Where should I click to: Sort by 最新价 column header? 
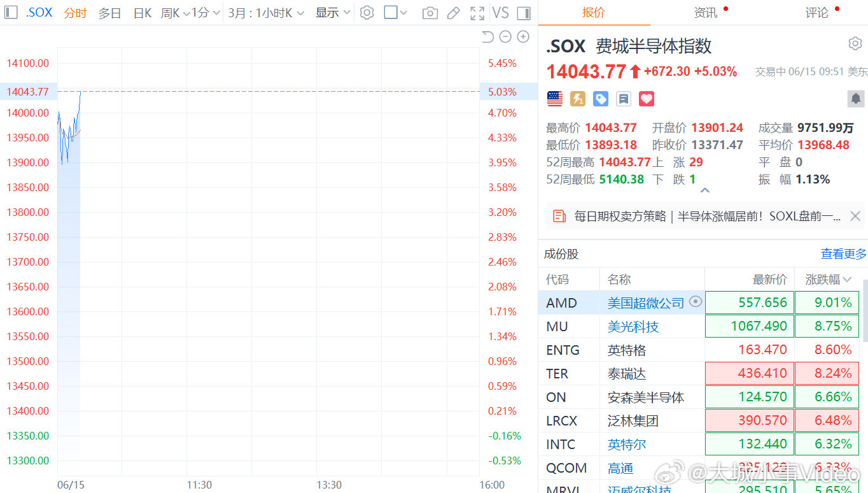pos(769,279)
